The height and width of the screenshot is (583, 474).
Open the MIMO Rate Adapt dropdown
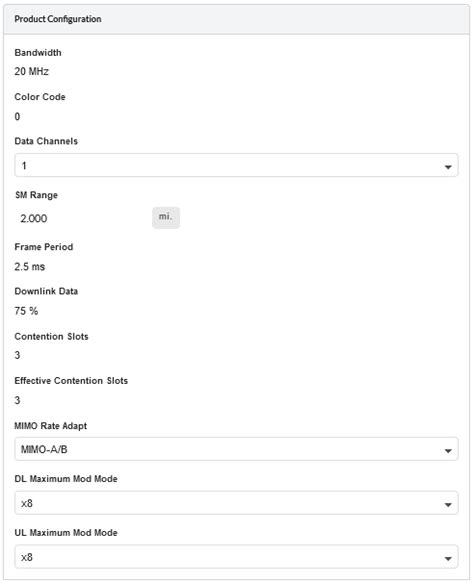click(x=236, y=449)
